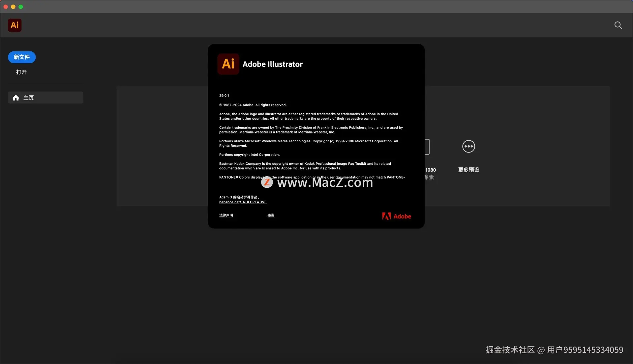The height and width of the screenshot is (364, 633).
Task: Click the Ai app icon inside the About dialog
Action: (x=228, y=64)
